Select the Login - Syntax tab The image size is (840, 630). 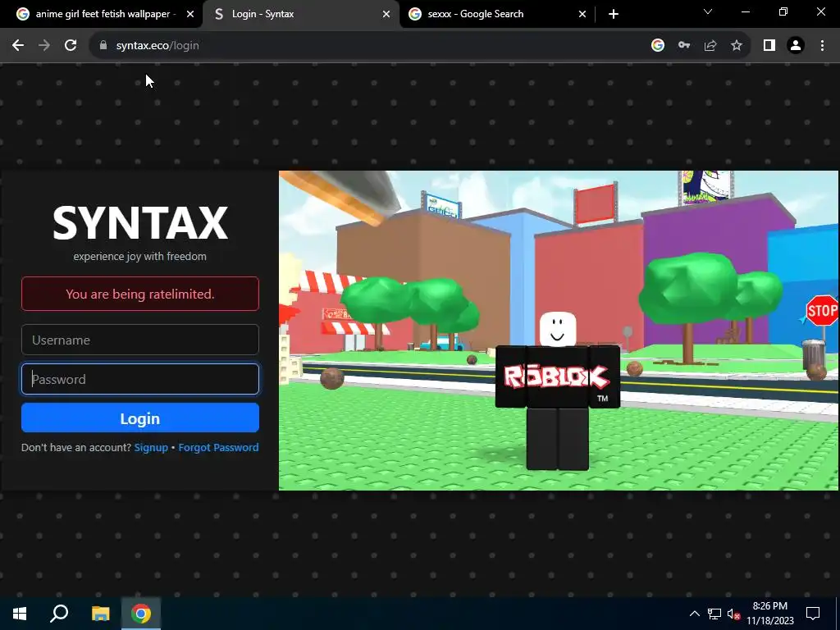click(x=301, y=14)
